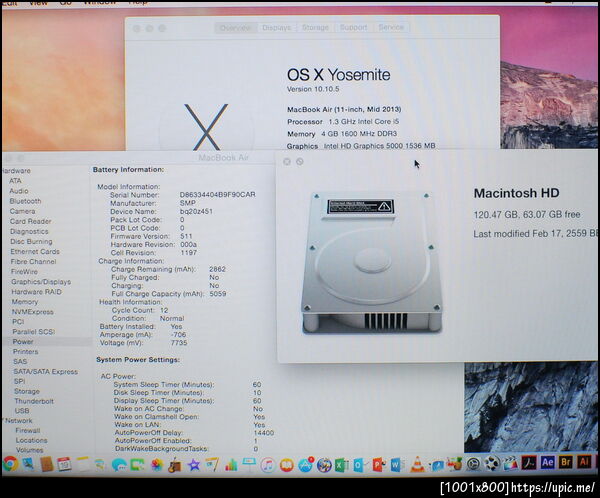Viewport: 600px width, 498px height.
Task: Select Printers in the sidebar
Action: click(26, 351)
